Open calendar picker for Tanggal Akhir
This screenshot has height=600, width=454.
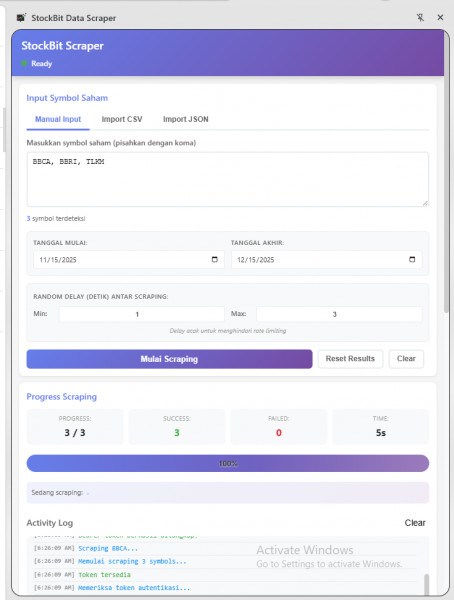pyautogui.click(x=412, y=259)
